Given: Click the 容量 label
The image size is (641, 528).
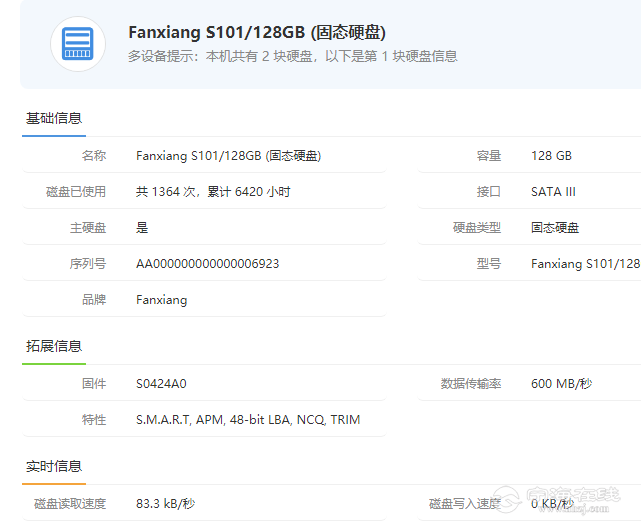Looking at the screenshot, I should tap(489, 156).
